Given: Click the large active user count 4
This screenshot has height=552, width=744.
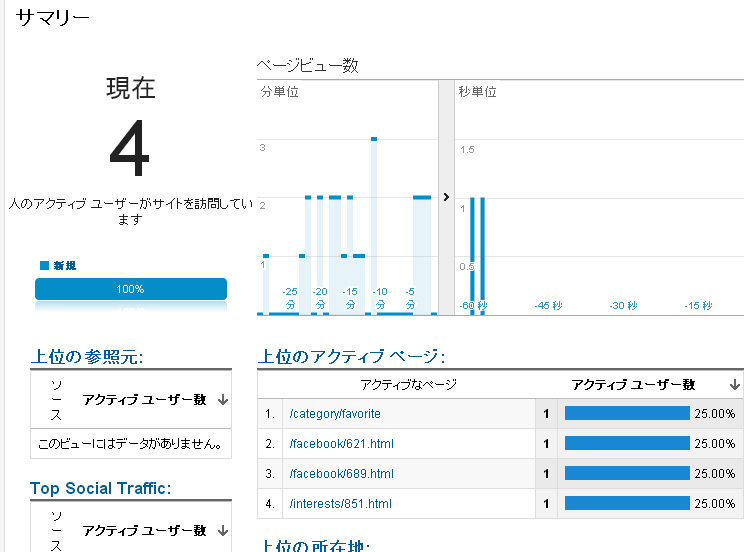Looking at the screenshot, I should pos(130,148).
